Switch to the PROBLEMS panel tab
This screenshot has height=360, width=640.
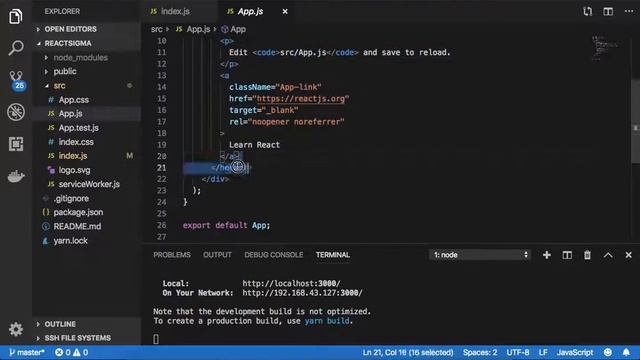172,255
